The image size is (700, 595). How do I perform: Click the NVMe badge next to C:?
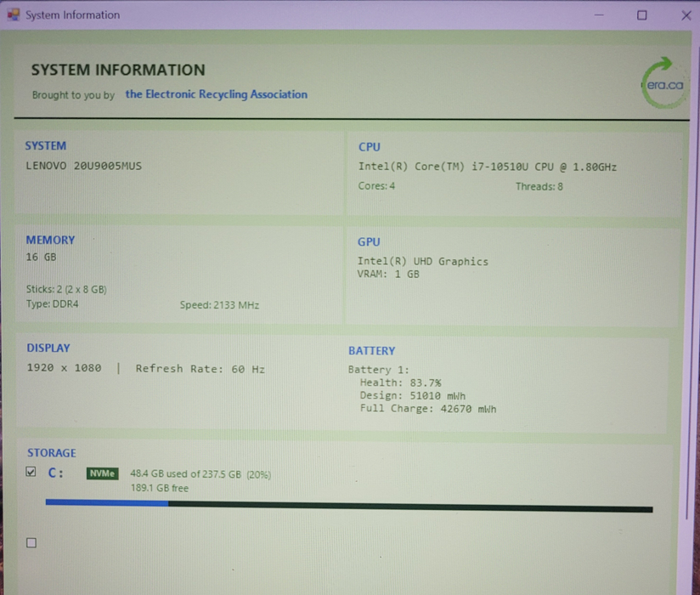(x=102, y=473)
